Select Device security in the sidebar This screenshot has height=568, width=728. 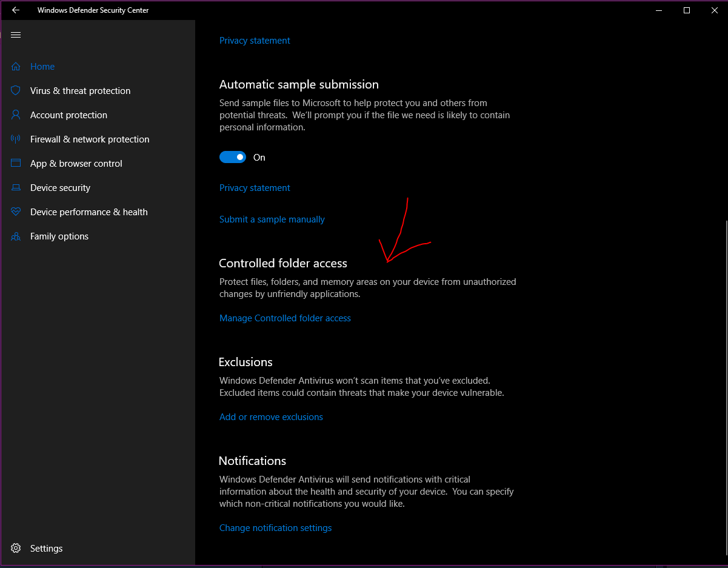60,188
